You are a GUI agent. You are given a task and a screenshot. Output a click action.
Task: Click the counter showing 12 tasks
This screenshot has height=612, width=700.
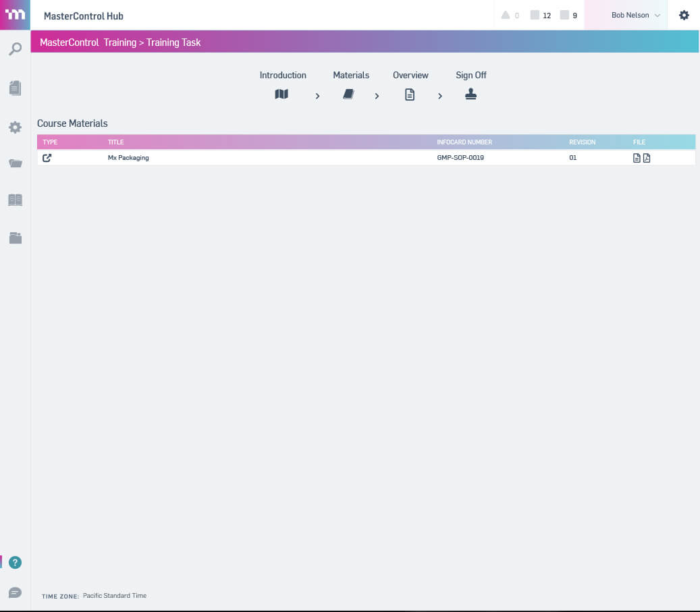[541, 15]
